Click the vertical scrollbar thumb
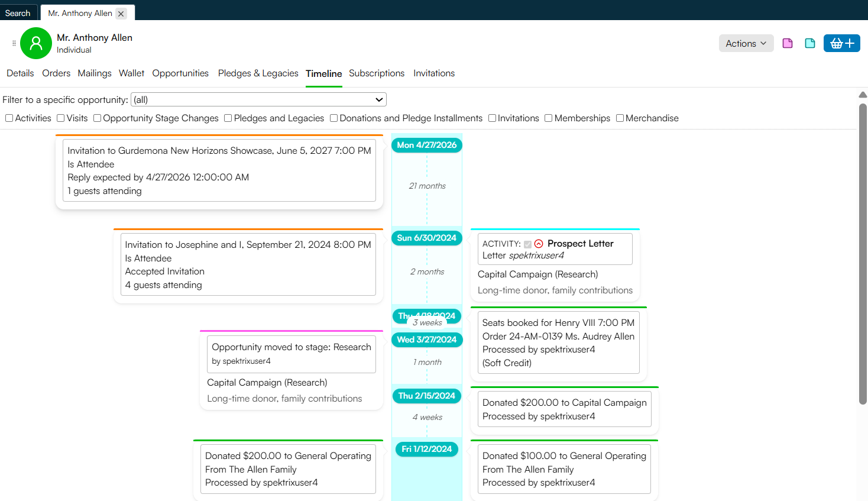This screenshot has width=868, height=501. pyautogui.click(x=863, y=254)
